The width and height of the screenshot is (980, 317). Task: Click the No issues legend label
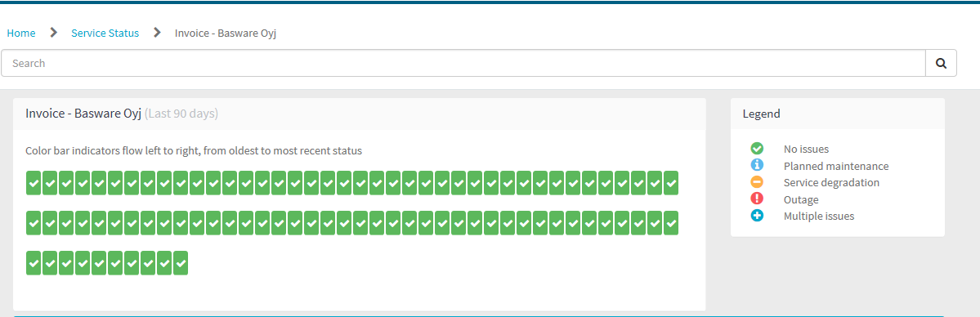[x=806, y=149]
